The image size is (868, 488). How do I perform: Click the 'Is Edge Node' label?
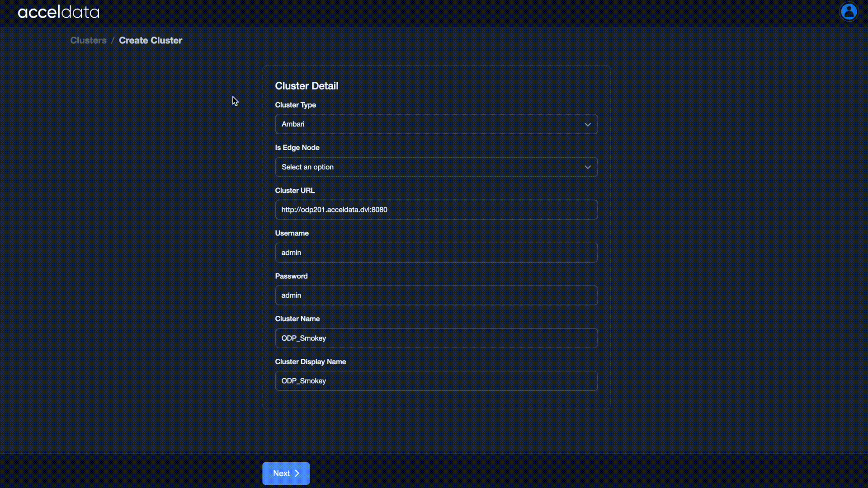tap(297, 148)
